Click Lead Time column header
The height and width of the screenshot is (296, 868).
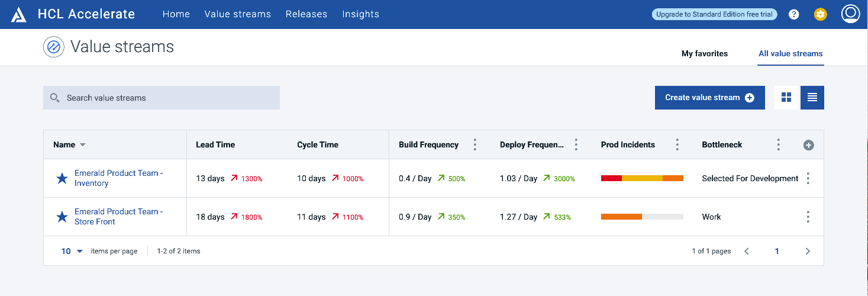[215, 144]
